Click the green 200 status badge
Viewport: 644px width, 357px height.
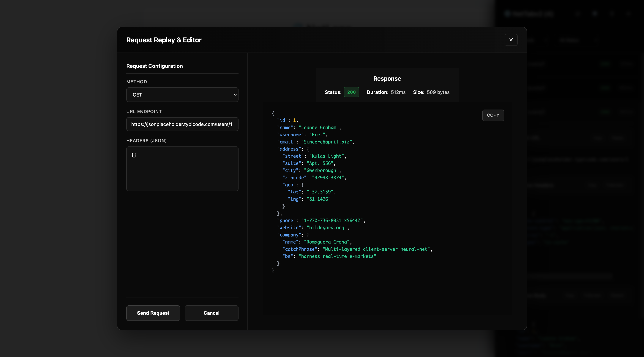(x=351, y=92)
